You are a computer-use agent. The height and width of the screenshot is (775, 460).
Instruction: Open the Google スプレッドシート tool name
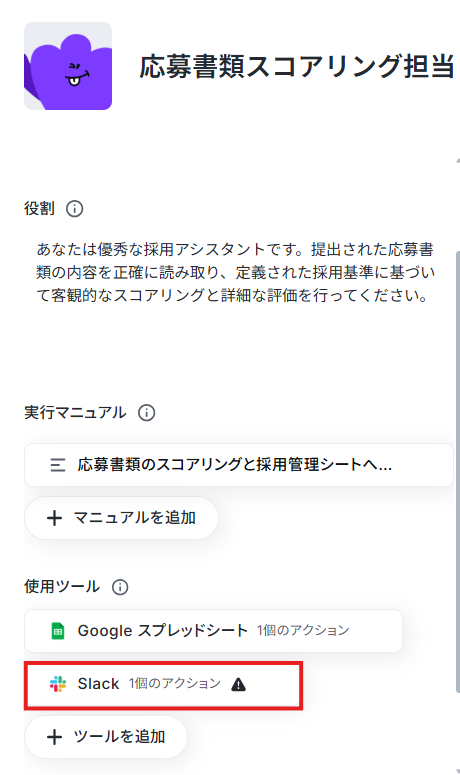coord(163,631)
